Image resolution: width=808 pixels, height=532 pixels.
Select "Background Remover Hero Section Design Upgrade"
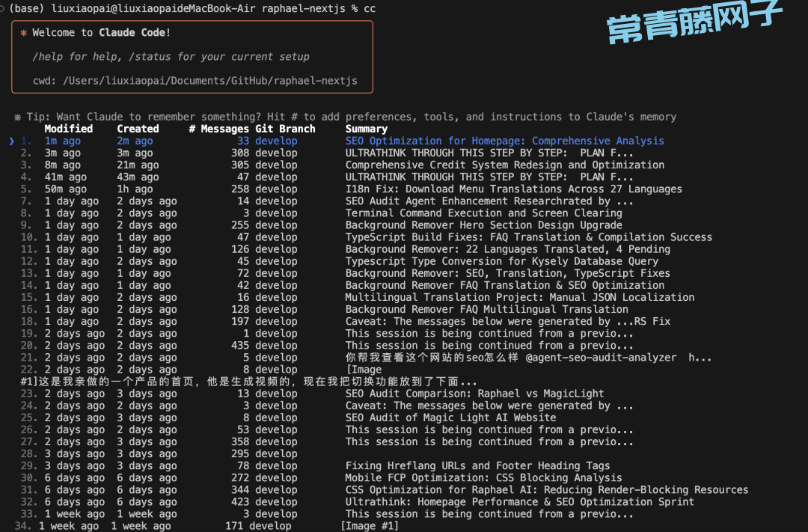(321, 225)
